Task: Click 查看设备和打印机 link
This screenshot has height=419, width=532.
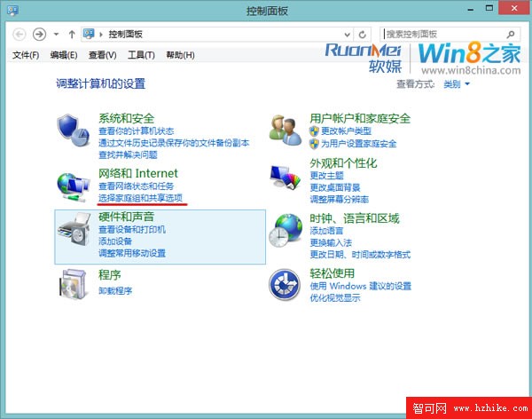Action: coord(132,229)
